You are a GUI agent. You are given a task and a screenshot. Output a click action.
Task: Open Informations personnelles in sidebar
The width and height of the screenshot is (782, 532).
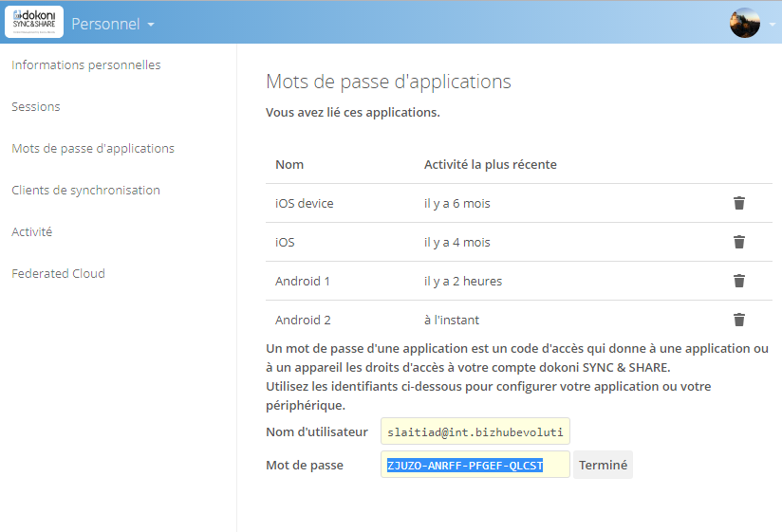point(86,65)
